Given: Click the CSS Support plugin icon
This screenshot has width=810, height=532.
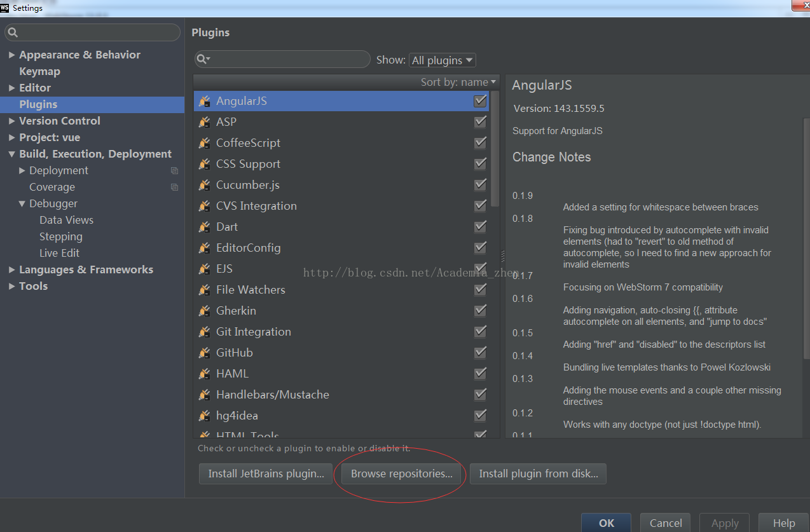Looking at the screenshot, I should pyautogui.click(x=204, y=164).
